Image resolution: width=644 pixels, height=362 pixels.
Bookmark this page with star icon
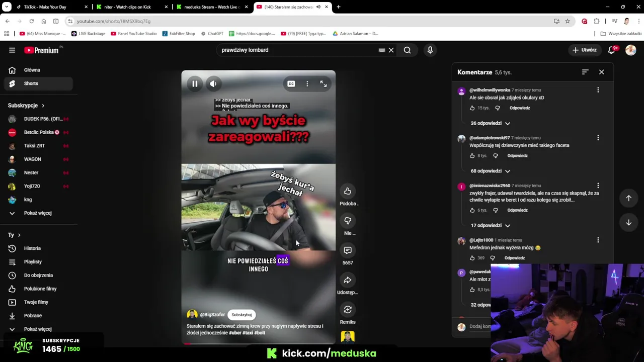click(568, 21)
